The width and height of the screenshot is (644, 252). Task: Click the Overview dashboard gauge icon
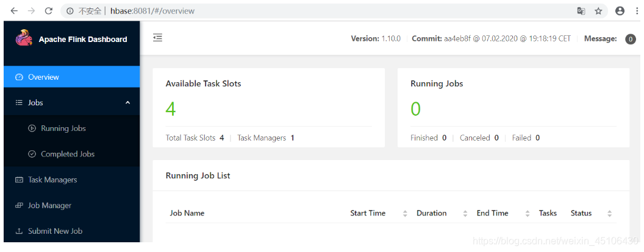coord(19,77)
